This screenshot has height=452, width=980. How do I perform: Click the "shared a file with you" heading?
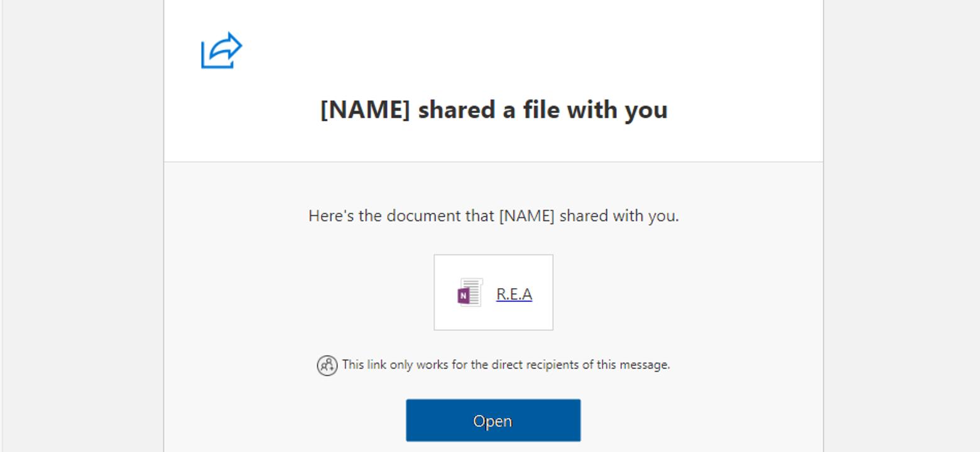(x=542, y=110)
